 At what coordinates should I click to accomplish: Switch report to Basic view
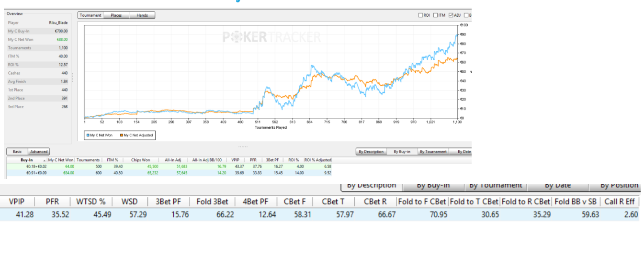click(17, 152)
